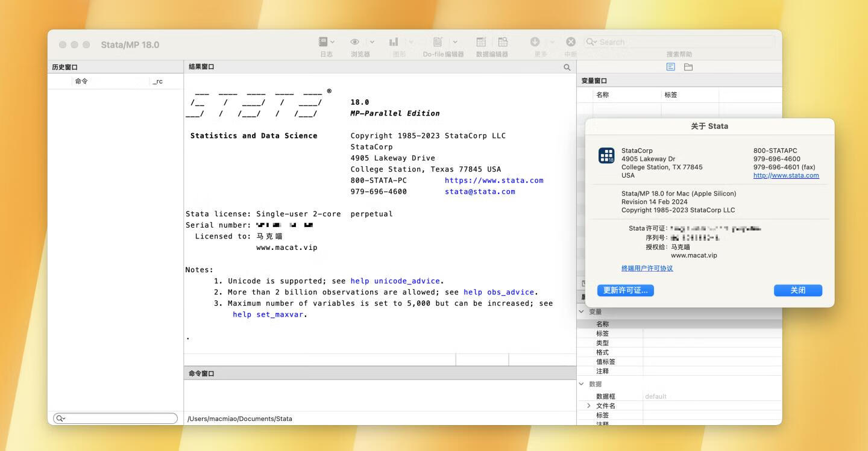Open dropdown arrow next to Do-file Editor
Viewport: 868px width, 451px height.
coord(455,42)
